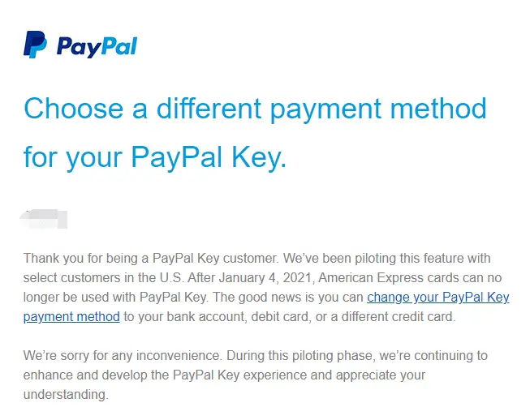The width and height of the screenshot is (530, 420).
Task: Click the word 'understanding.' at the end
Action: 66,394
